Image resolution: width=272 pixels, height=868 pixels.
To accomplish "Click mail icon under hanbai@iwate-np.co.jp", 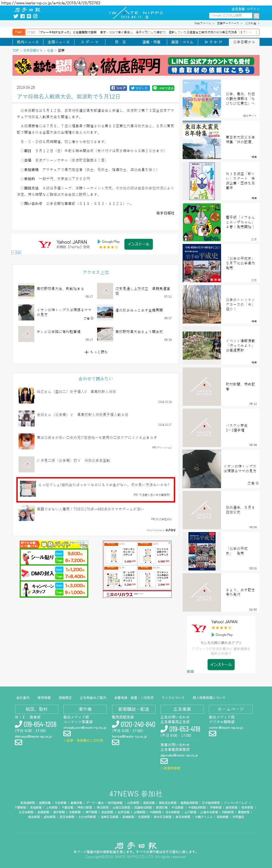I will coord(115,742).
